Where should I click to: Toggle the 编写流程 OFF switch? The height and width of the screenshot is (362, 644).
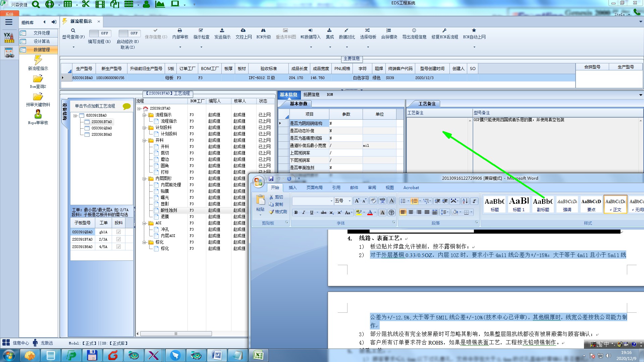[99, 33]
